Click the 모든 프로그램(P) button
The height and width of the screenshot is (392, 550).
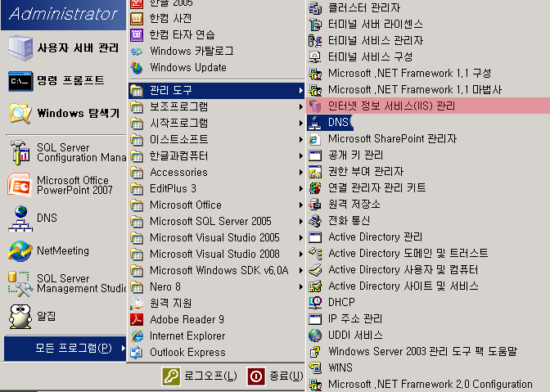click(65, 348)
